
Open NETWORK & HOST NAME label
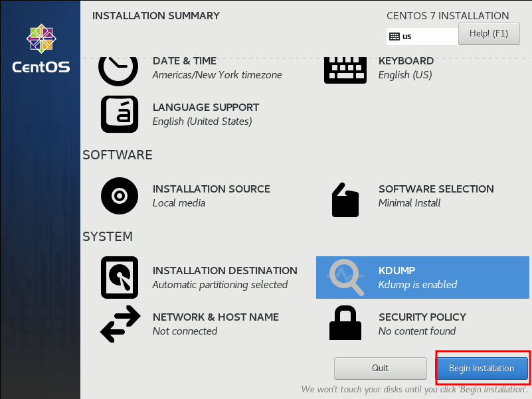216,317
